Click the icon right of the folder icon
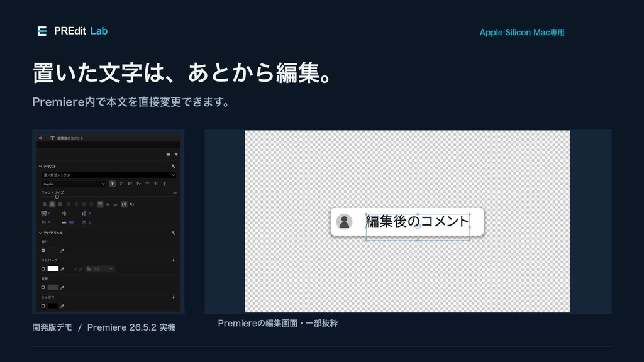The width and height of the screenshot is (644, 362). tap(176, 155)
